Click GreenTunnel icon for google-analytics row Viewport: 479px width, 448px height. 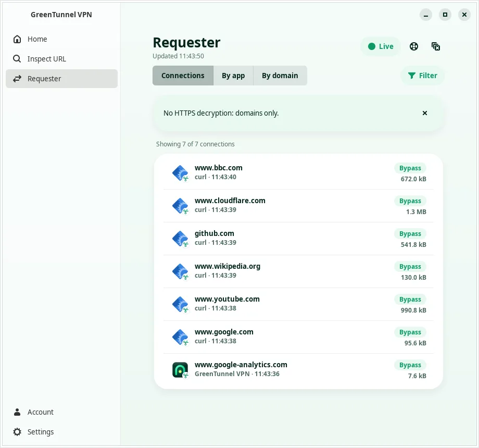coord(180,370)
